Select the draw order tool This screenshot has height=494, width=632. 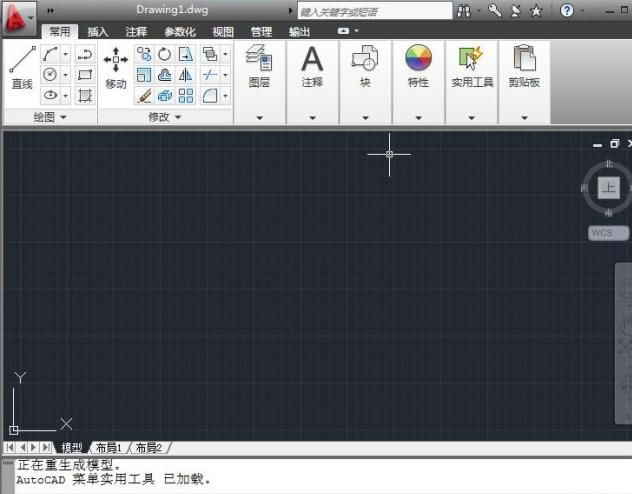click(210, 54)
